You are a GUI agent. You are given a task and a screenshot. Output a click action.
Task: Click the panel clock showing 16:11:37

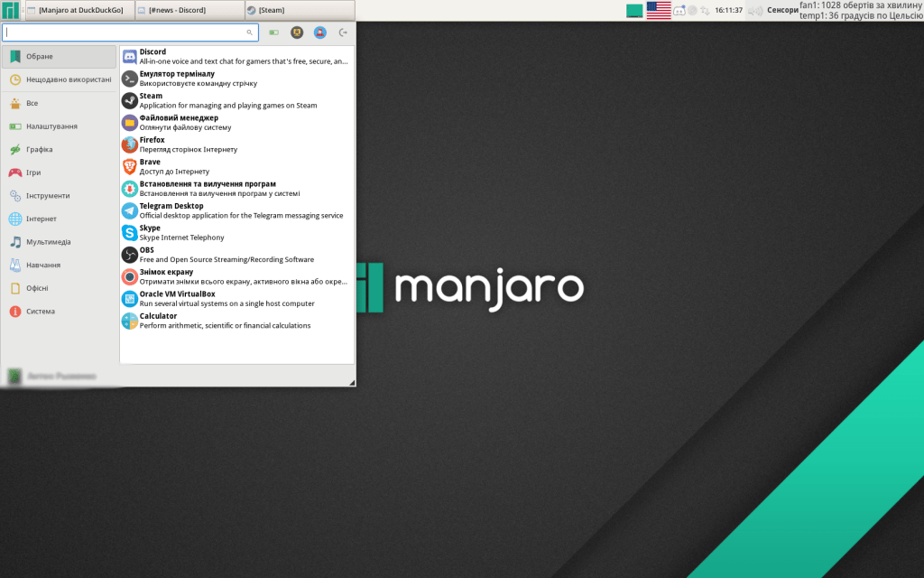click(x=728, y=10)
